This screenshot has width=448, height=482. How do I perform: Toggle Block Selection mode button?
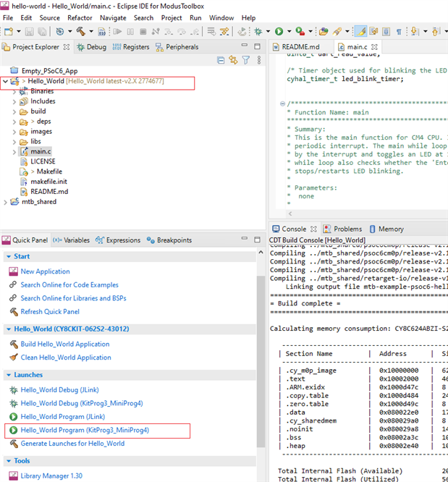(x=386, y=31)
